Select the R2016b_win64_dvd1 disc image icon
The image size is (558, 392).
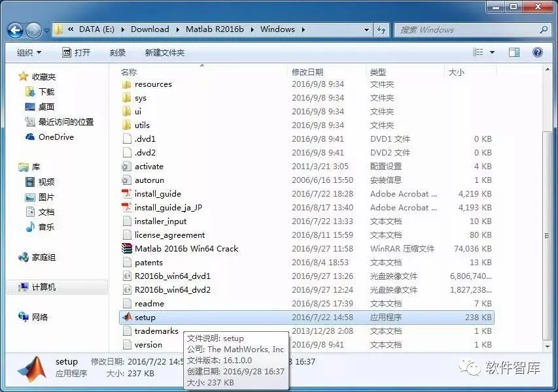(x=126, y=276)
